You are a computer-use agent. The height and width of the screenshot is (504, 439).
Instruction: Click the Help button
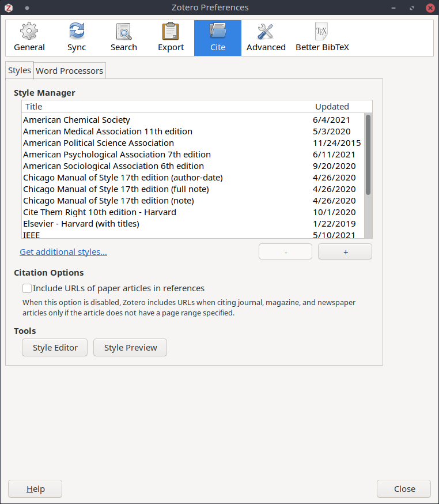tap(35, 488)
